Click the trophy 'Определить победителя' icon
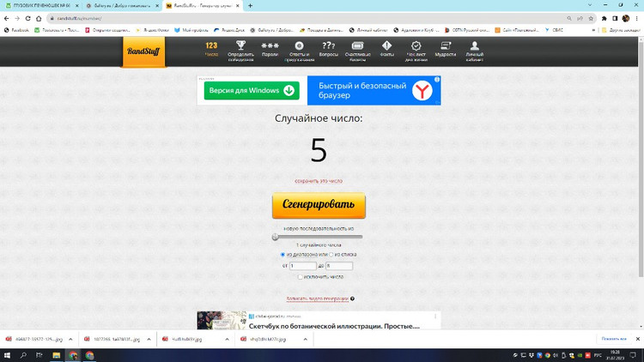 click(x=240, y=49)
